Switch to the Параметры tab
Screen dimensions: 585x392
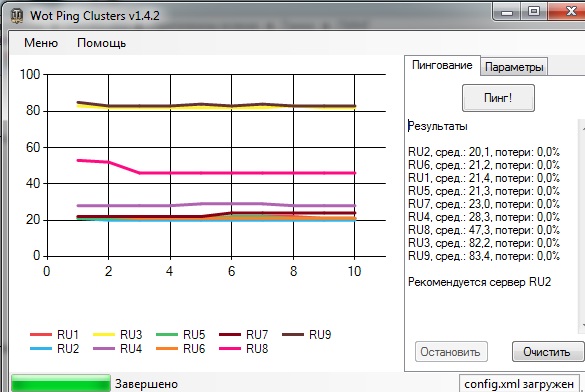click(514, 67)
